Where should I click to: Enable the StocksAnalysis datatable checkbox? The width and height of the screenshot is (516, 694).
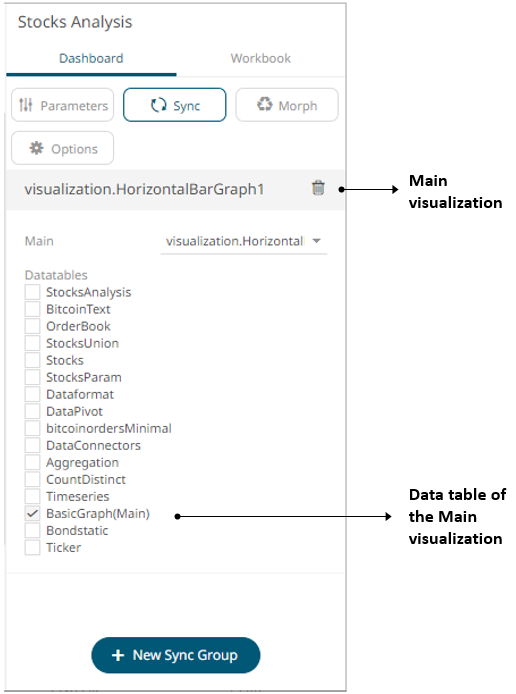pos(32,292)
